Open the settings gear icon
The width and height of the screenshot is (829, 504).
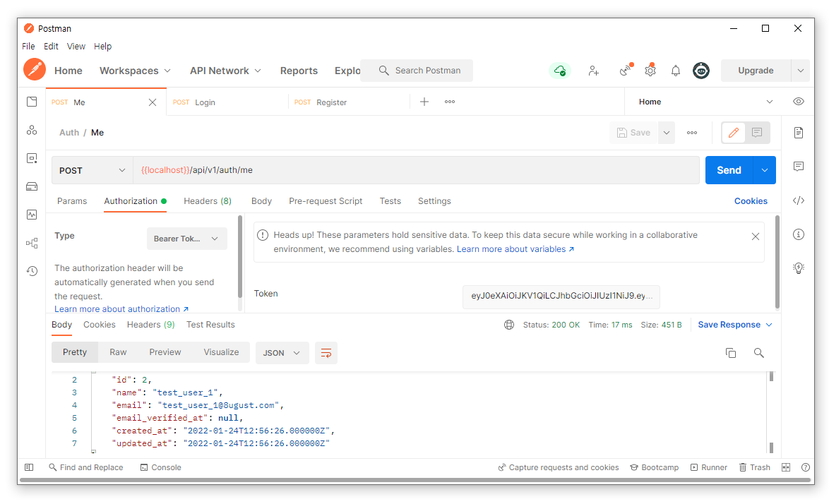pyautogui.click(x=650, y=71)
